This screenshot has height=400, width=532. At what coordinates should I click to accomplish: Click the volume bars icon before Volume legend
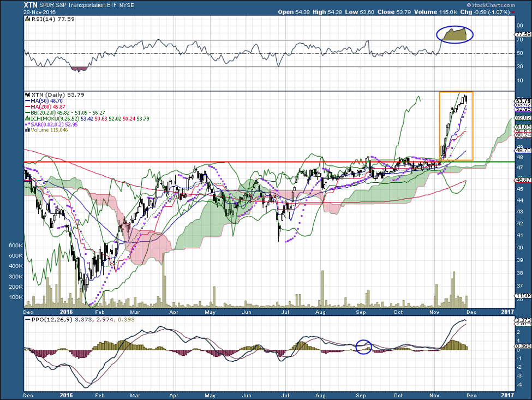pos(28,130)
